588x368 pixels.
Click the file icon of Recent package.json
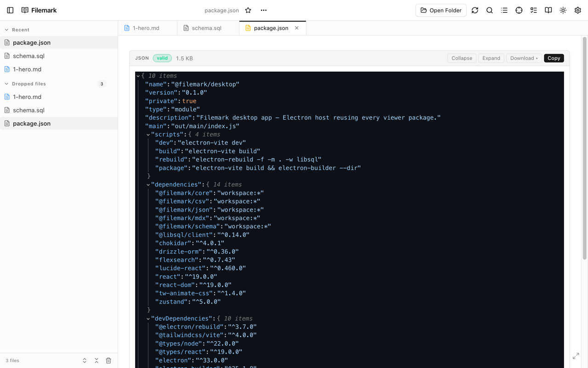[7, 43]
